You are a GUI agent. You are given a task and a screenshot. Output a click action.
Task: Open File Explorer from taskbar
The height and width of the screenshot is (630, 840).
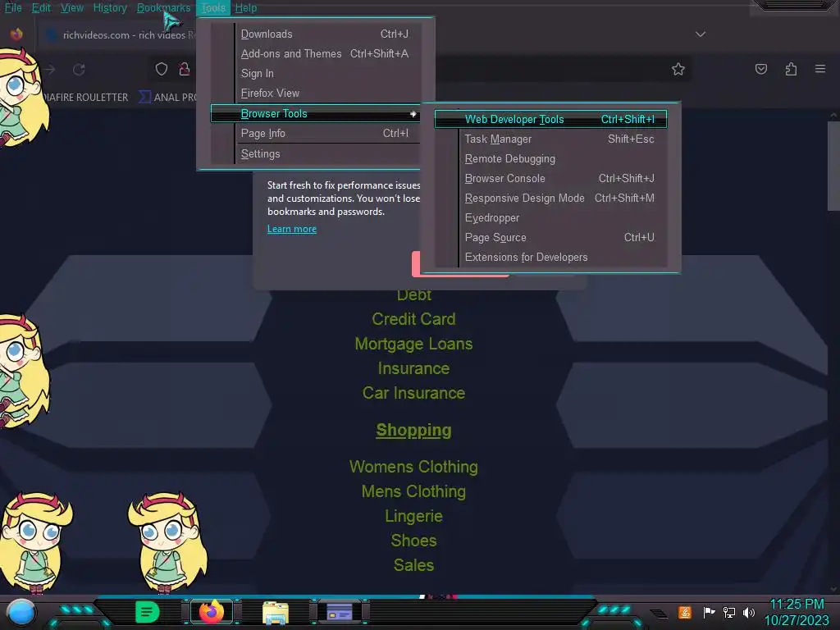(276, 613)
